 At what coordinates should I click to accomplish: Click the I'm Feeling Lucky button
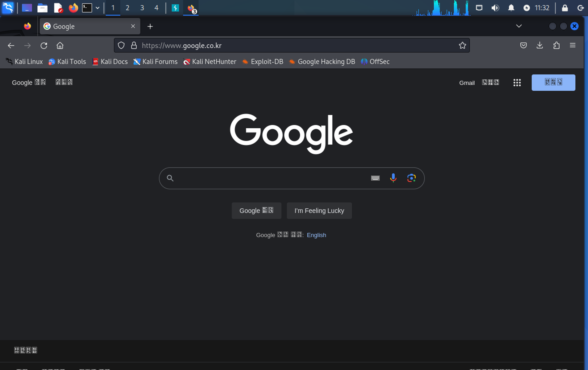(319, 210)
